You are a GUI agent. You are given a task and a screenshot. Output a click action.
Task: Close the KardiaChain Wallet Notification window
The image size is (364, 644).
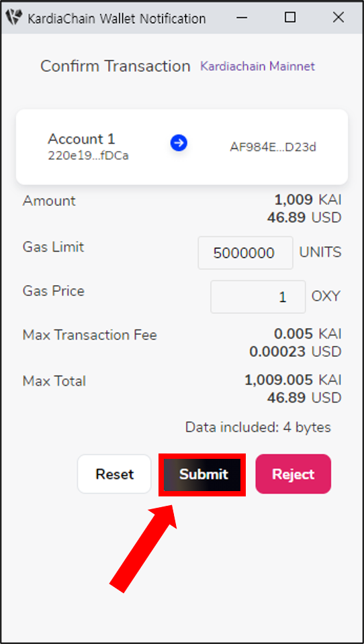(x=338, y=17)
